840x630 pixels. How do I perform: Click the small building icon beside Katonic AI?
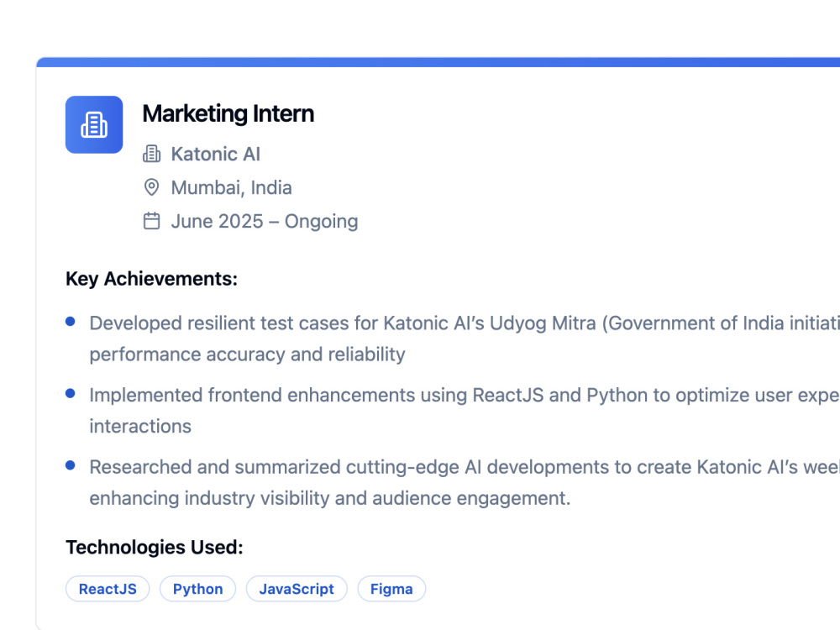pyautogui.click(x=151, y=154)
